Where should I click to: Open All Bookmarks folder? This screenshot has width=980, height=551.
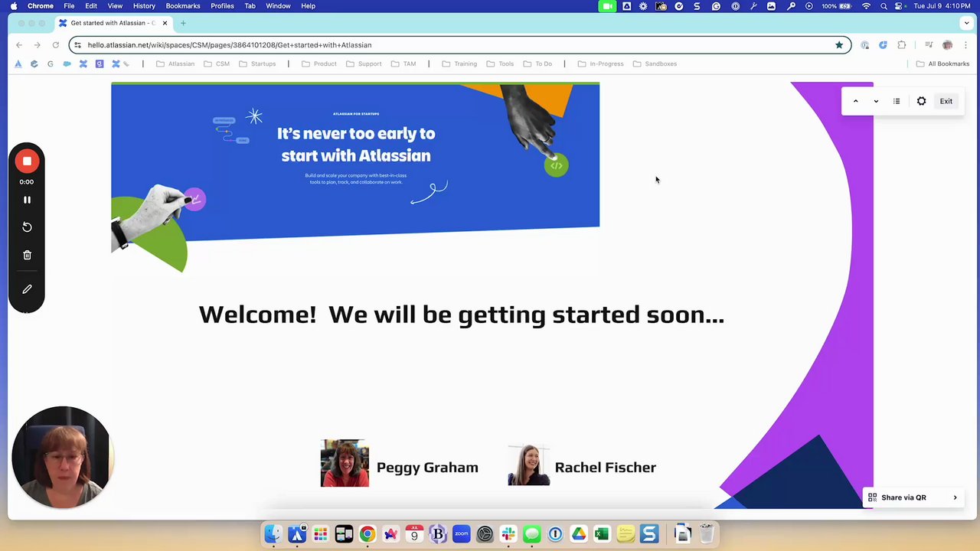[942, 64]
